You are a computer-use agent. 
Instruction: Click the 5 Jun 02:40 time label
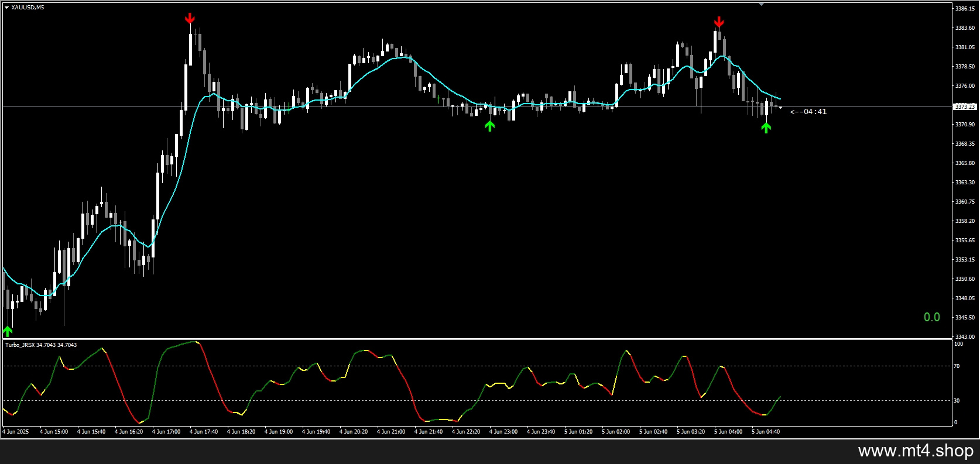(653, 432)
